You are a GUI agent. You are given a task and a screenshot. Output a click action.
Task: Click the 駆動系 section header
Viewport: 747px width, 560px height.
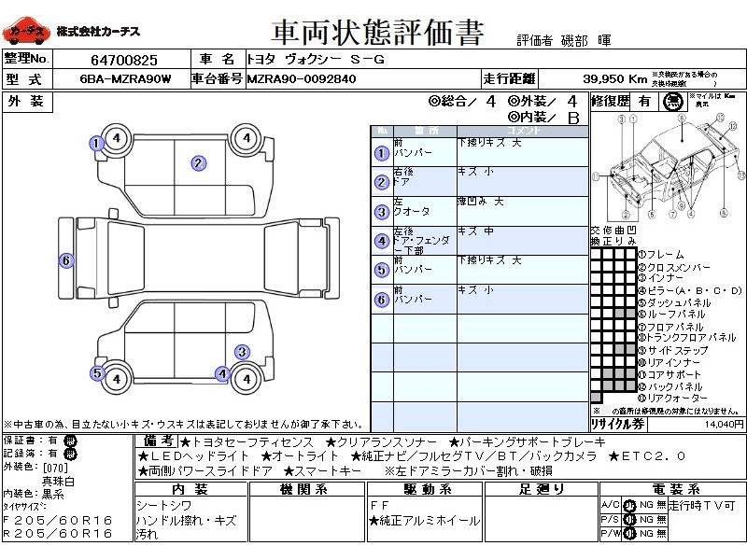pos(425,489)
